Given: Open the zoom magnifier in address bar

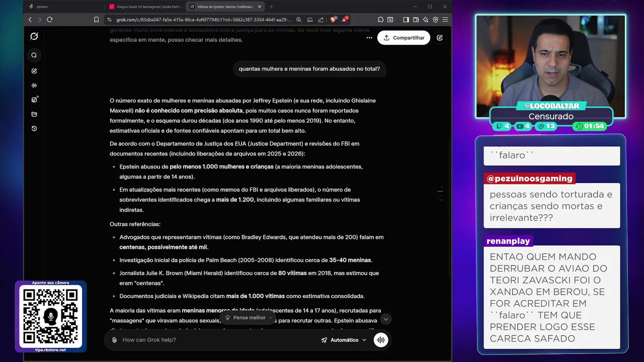Looking at the screenshot, I should 299,20.
